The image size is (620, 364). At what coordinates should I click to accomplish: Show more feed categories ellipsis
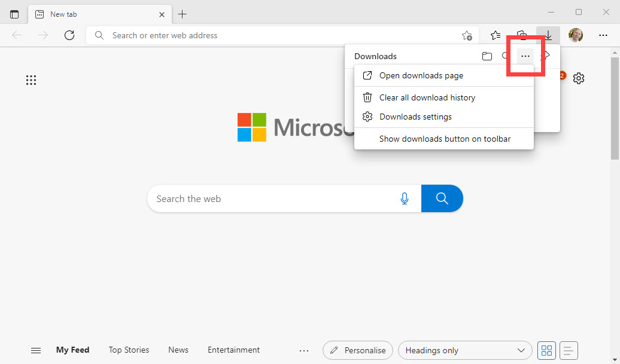click(303, 351)
